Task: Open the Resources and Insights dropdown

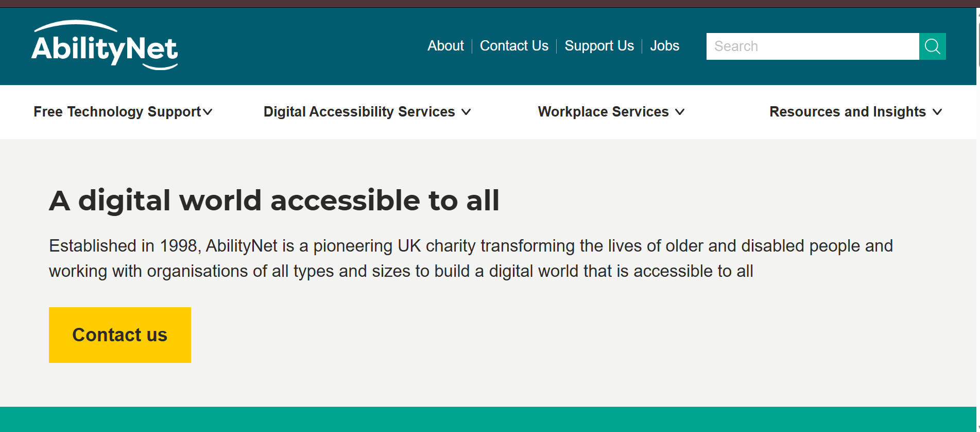Action: click(856, 112)
